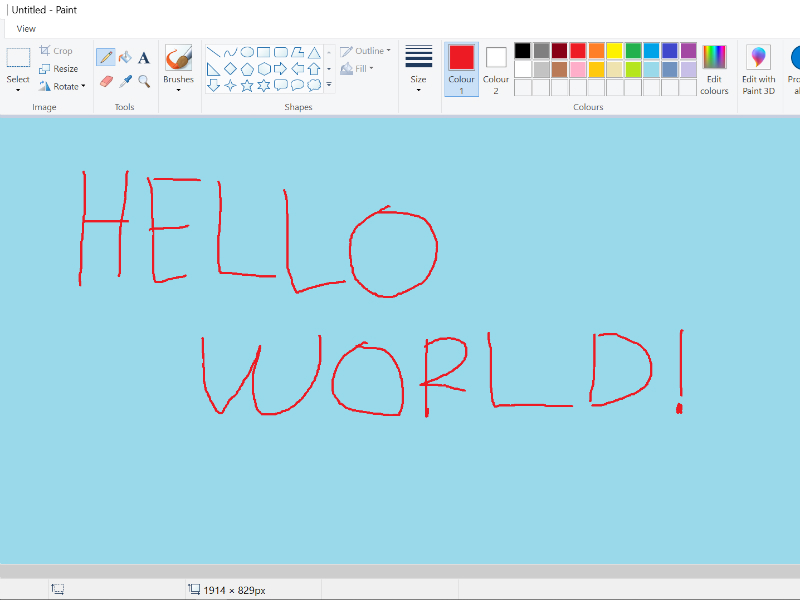Select the Pencil tool
800x600 pixels.
point(105,57)
